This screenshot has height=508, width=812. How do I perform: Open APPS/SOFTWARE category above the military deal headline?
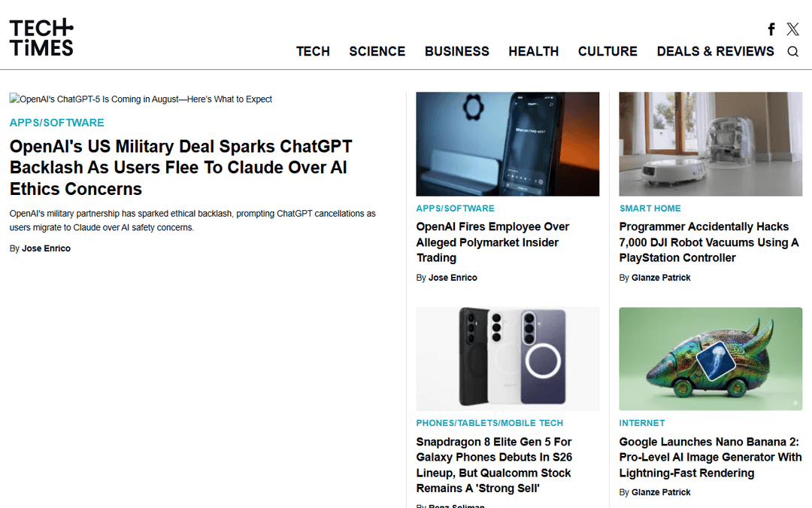click(x=57, y=123)
